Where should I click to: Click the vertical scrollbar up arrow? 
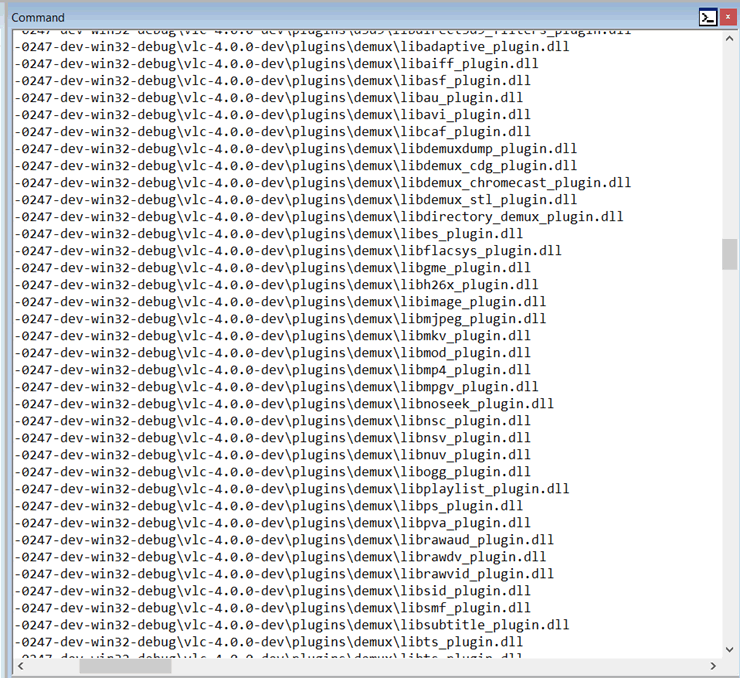(x=729, y=39)
